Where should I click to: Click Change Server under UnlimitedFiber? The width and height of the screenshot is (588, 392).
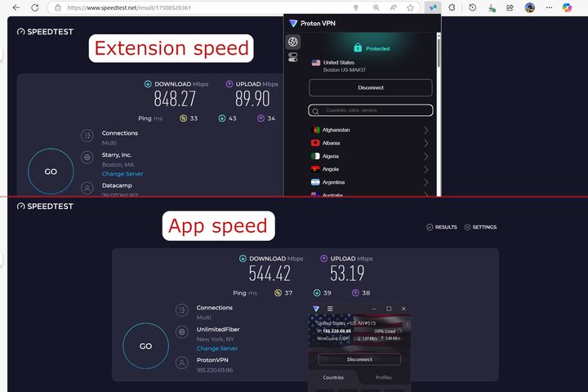coord(217,349)
